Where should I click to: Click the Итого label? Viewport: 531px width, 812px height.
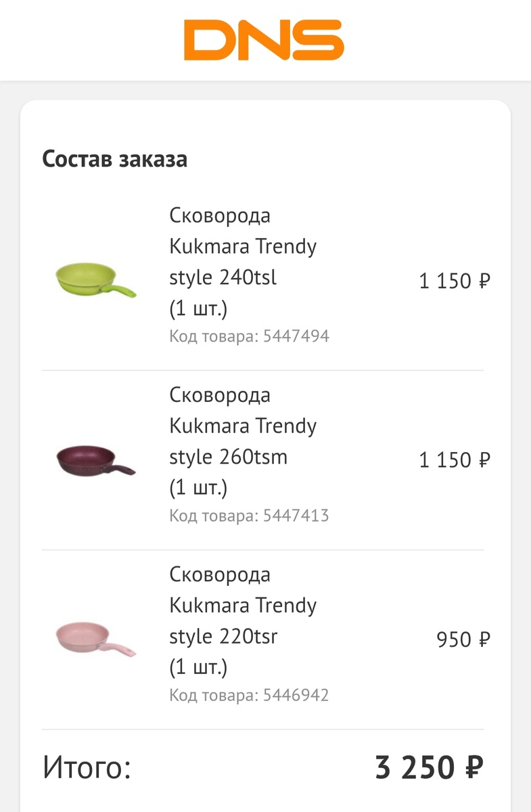(x=87, y=768)
